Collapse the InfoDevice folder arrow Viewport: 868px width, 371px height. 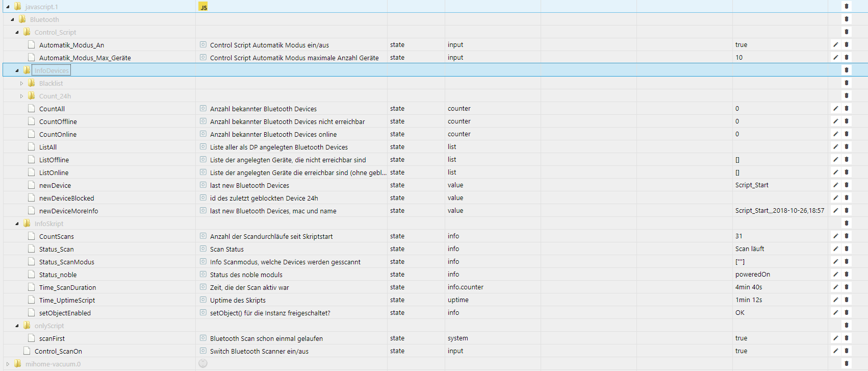coord(17,70)
